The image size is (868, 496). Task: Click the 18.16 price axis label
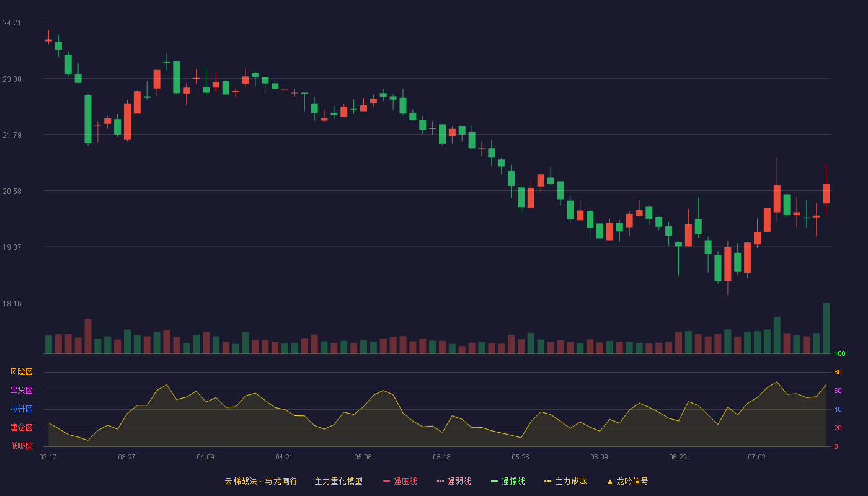12,304
